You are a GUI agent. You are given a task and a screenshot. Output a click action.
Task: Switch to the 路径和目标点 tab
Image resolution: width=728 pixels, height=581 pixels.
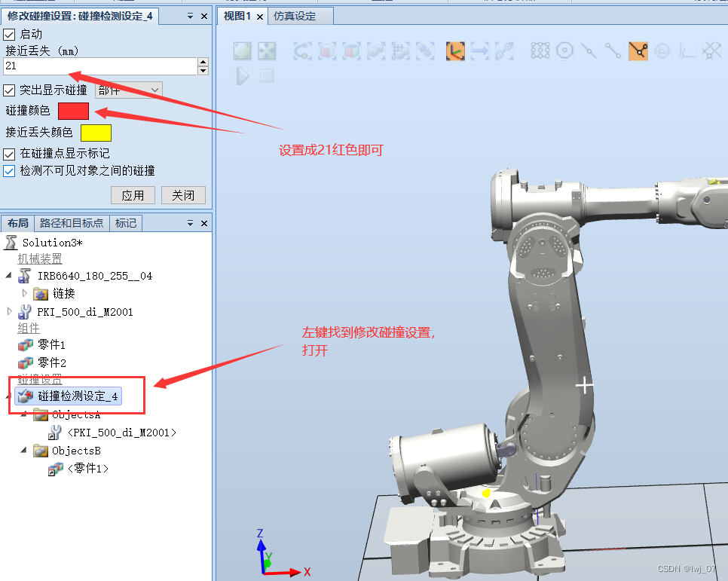tap(72, 223)
